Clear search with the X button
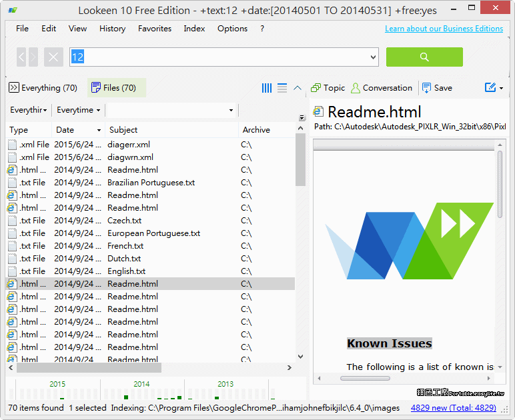Viewport: 515px width, 420px height. tap(53, 57)
